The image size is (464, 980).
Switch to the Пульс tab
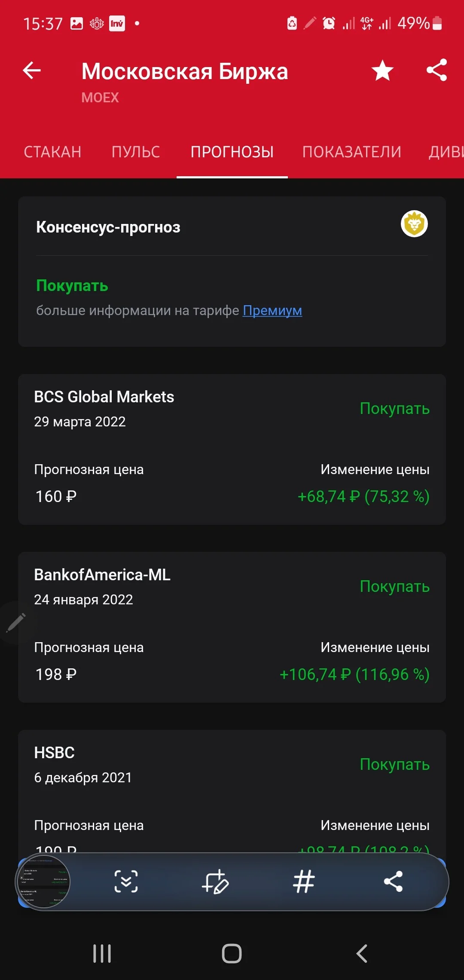point(136,152)
